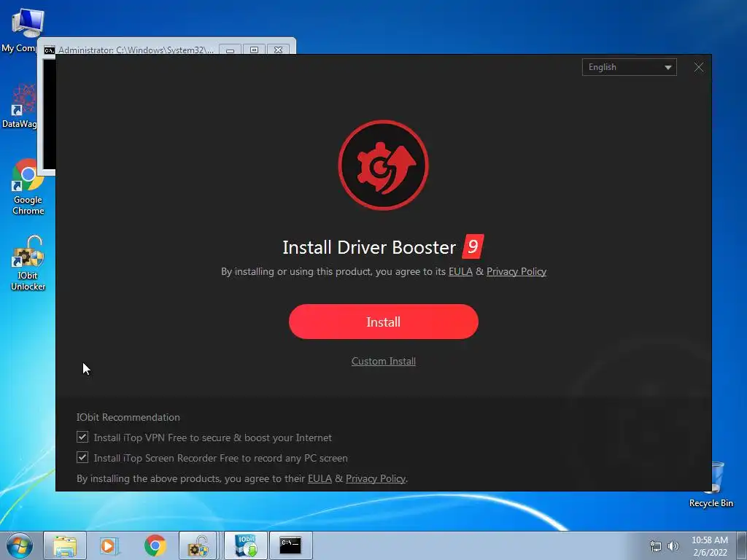Screen dimensions: 747x560
Task: Close the Administrator command prompt window
Action: (278, 50)
